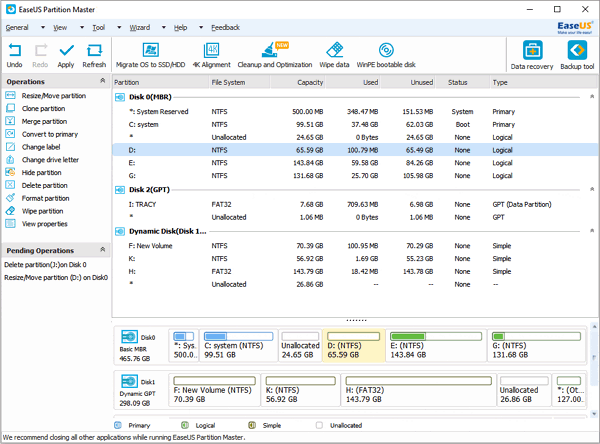Select K: (NTFS) block in disk map
Screen dimensions: 600x444
coord(300,390)
